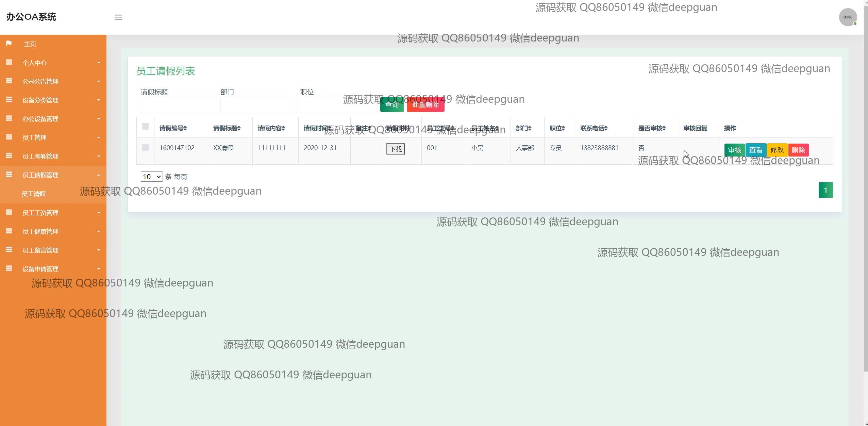The height and width of the screenshot is (426, 868).
Task: Click the flag icon beside 主页
Action: click(9, 44)
